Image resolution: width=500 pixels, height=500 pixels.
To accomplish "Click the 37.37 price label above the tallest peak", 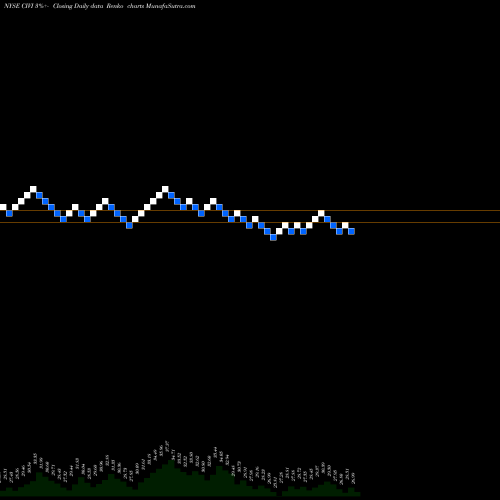I will click(167, 447).
